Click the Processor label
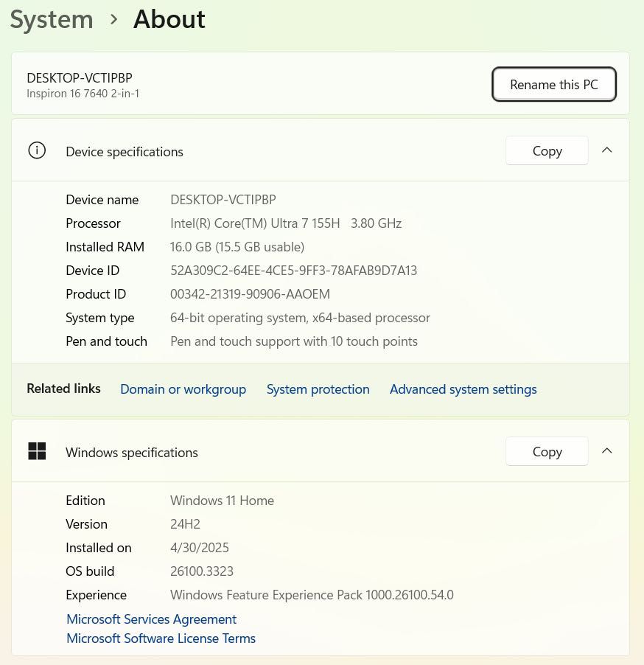The image size is (644, 665). tap(94, 223)
